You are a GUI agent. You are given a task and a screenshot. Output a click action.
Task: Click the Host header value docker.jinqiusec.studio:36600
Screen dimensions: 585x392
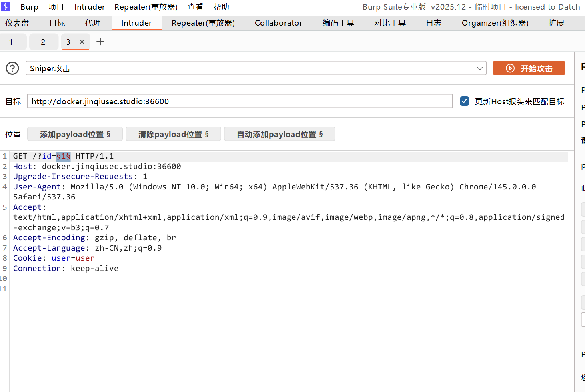112,167
